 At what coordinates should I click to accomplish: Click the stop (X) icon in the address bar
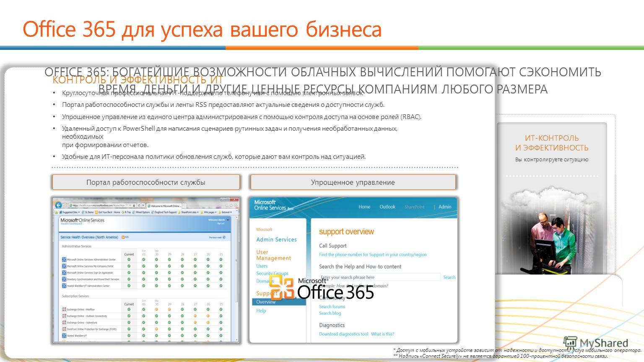click(x=143, y=206)
